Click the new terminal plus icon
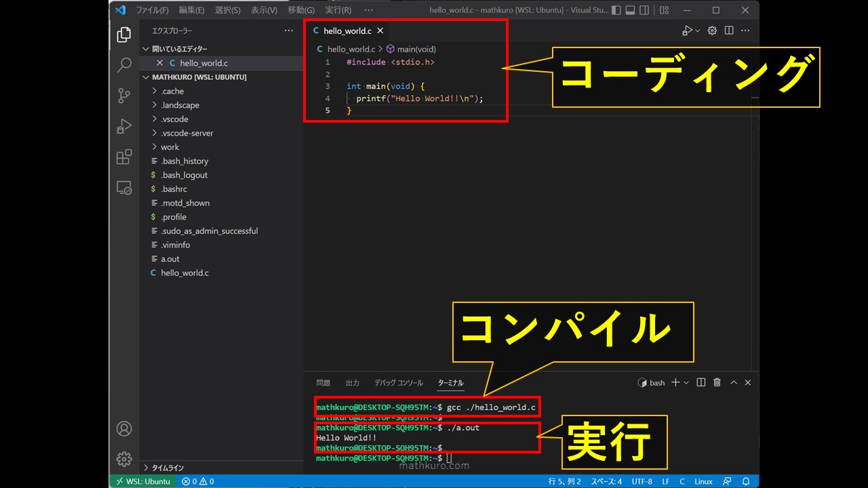 click(x=675, y=383)
